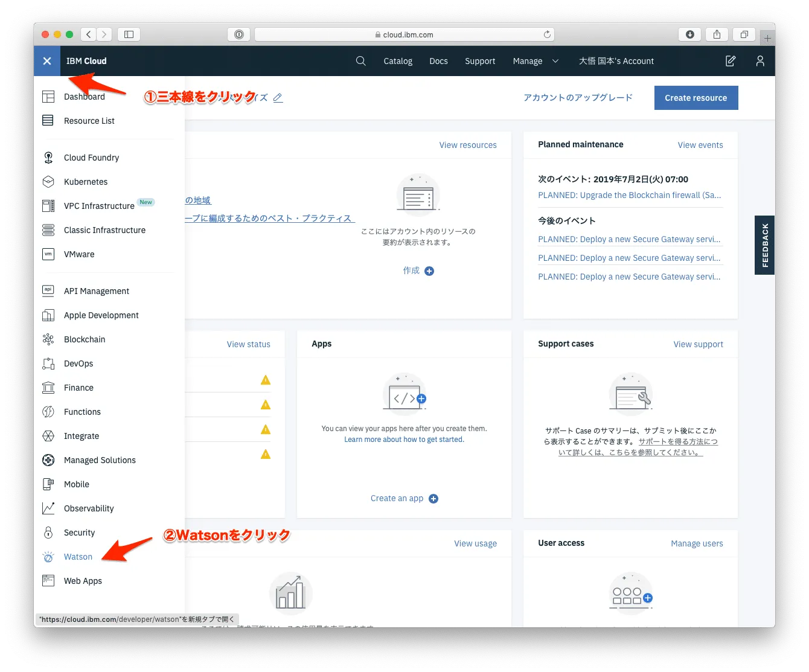Click the Cloud Foundry icon
Image resolution: width=809 pixels, height=672 pixels.
pyautogui.click(x=48, y=158)
